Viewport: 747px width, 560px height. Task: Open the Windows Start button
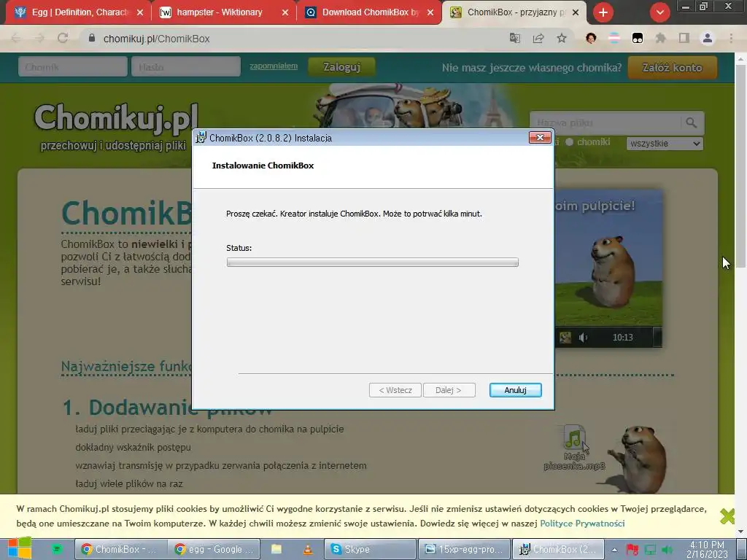(x=20, y=548)
